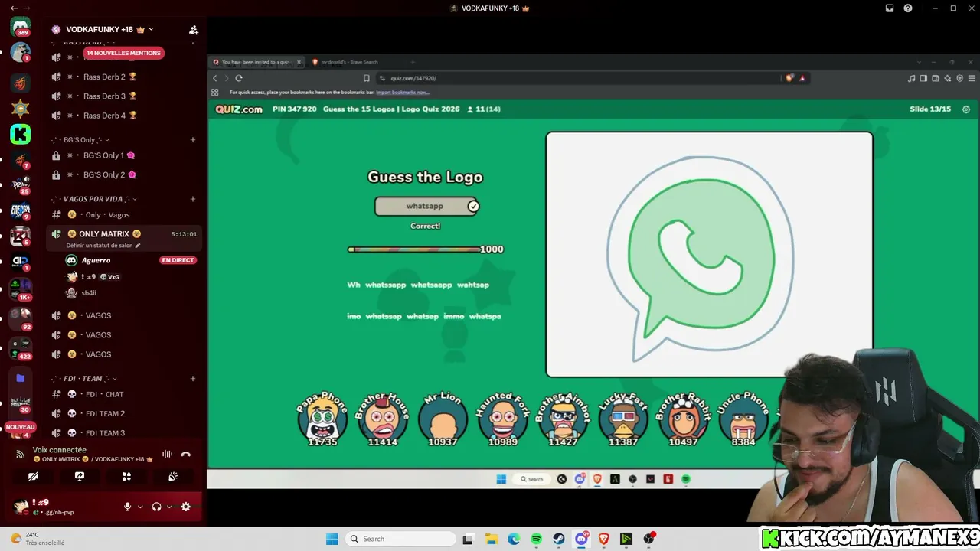Open the locked BG'S Only 1 channel

pyautogui.click(x=125, y=155)
